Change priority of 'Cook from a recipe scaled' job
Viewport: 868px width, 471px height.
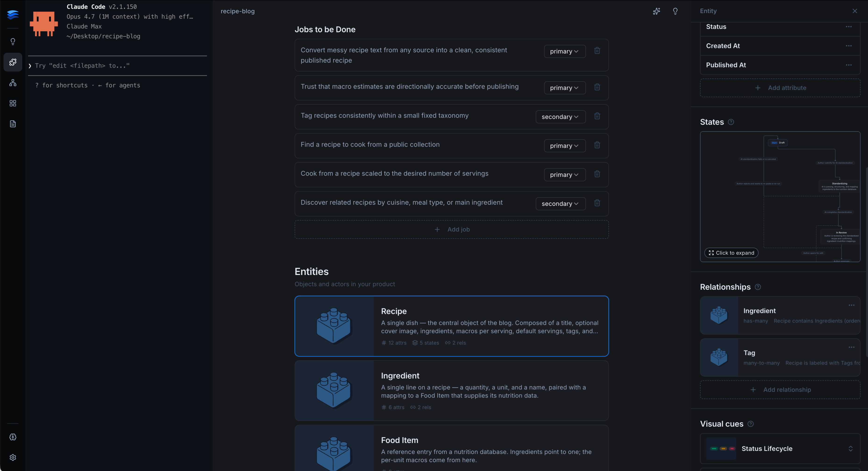pyautogui.click(x=565, y=174)
